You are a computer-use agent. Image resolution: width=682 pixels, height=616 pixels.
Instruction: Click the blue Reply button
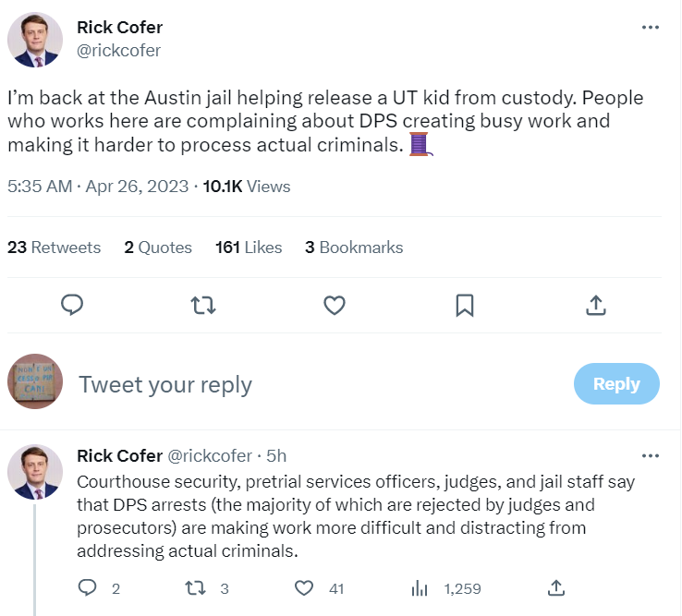616,384
